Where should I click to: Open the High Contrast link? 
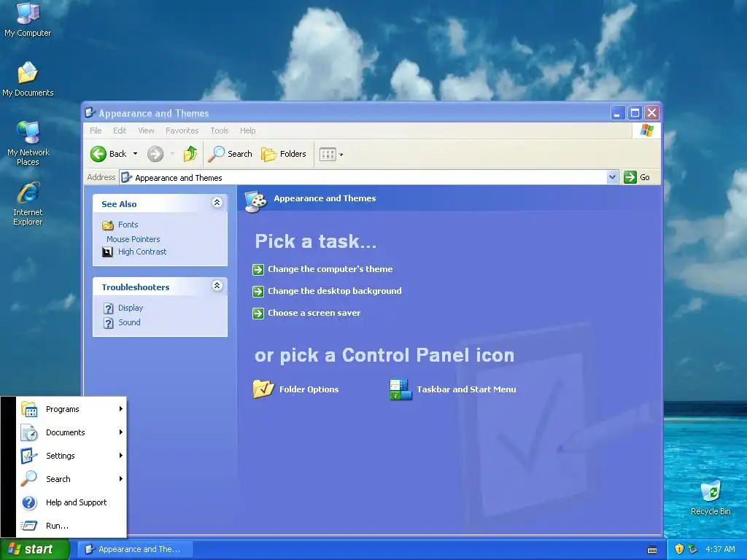[142, 252]
